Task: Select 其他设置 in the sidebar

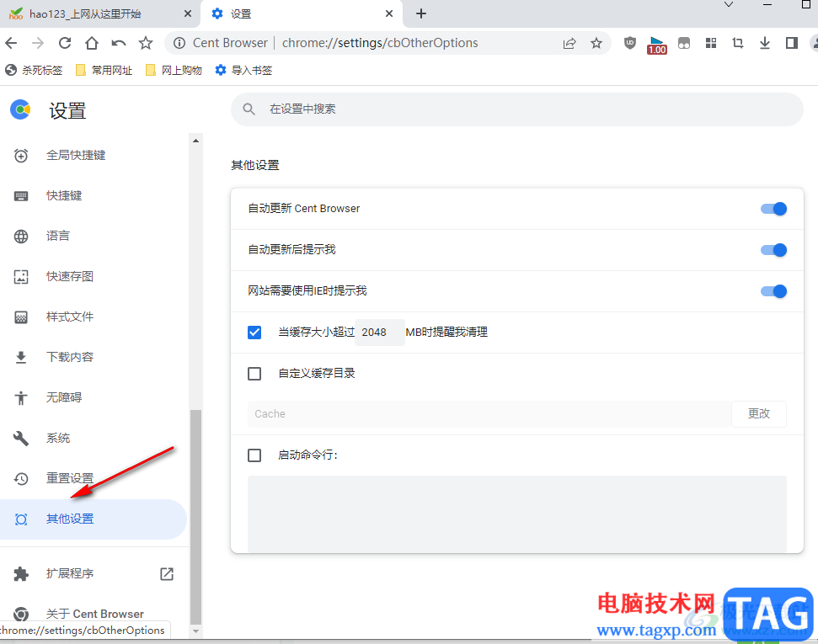Action: pos(94,519)
